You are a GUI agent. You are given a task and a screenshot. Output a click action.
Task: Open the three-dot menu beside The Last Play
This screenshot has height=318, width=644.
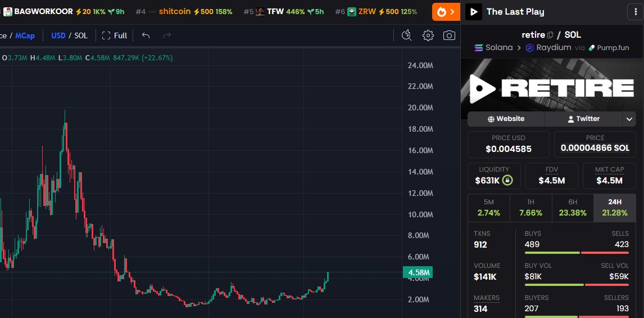pyautogui.click(x=636, y=12)
